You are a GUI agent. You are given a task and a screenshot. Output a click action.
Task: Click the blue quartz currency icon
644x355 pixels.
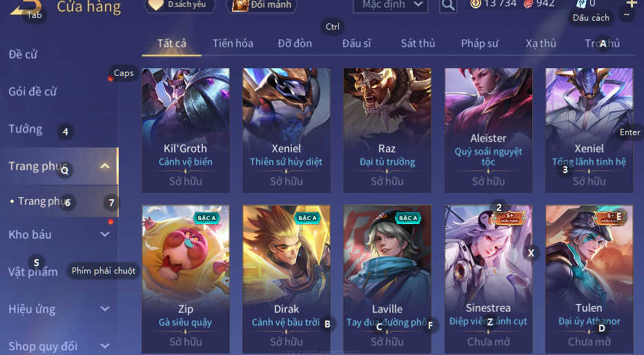click(580, 4)
